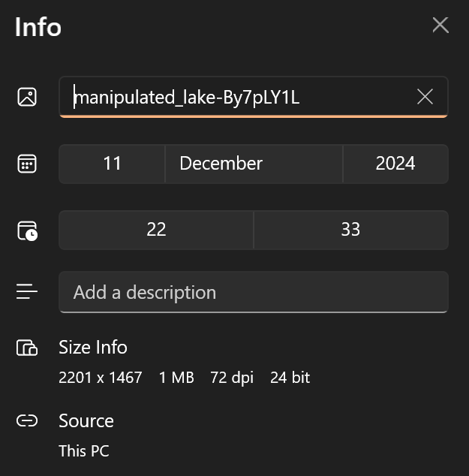Viewport: 469px width, 476px height.
Task: Click the clock time icon
Action: pyautogui.click(x=27, y=230)
